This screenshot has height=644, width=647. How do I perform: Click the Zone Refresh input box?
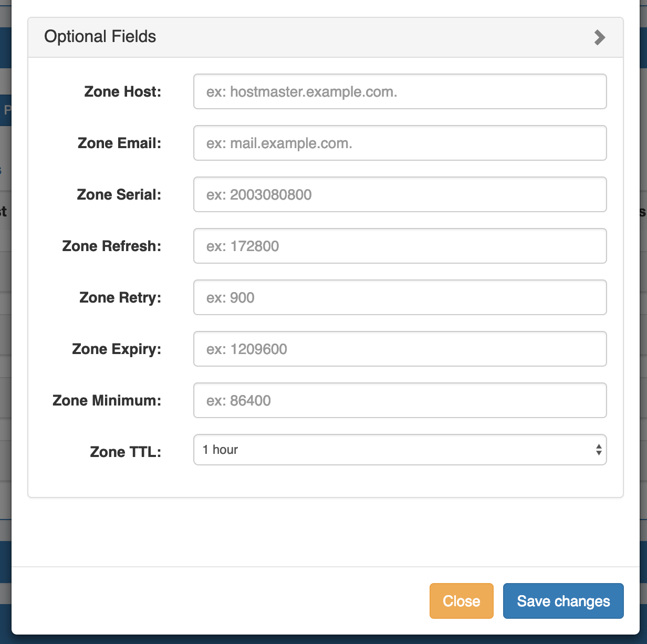point(400,246)
